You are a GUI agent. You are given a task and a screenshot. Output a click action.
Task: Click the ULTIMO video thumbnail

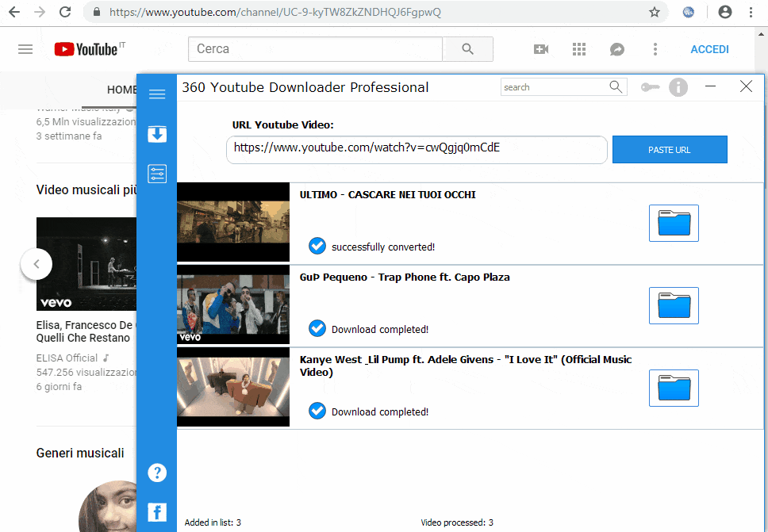(x=233, y=222)
